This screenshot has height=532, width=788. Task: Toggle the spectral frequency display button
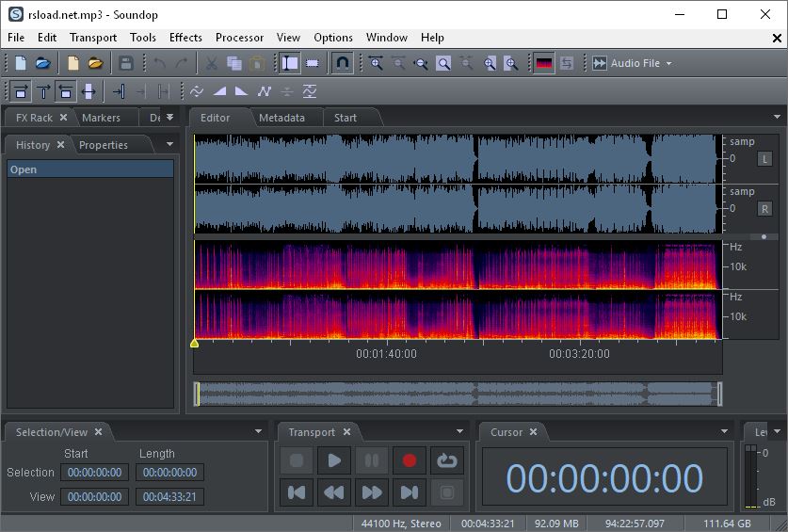pyautogui.click(x=544, y=63)
